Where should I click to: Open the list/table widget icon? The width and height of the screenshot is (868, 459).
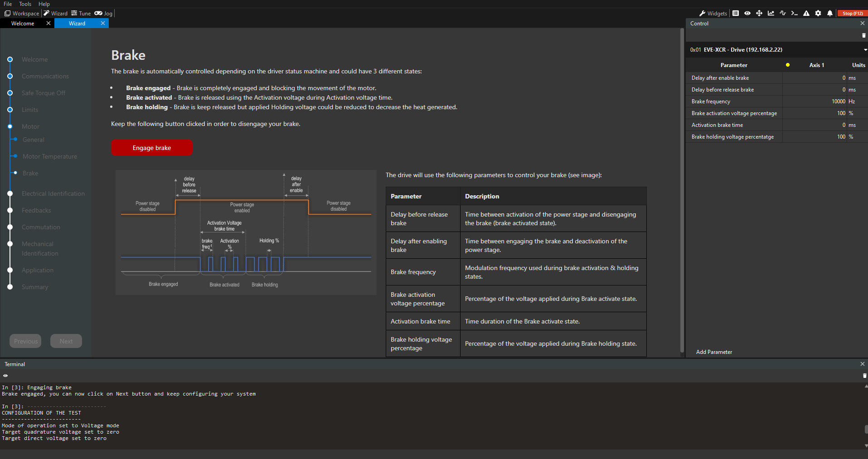click(x=736, y=13)
